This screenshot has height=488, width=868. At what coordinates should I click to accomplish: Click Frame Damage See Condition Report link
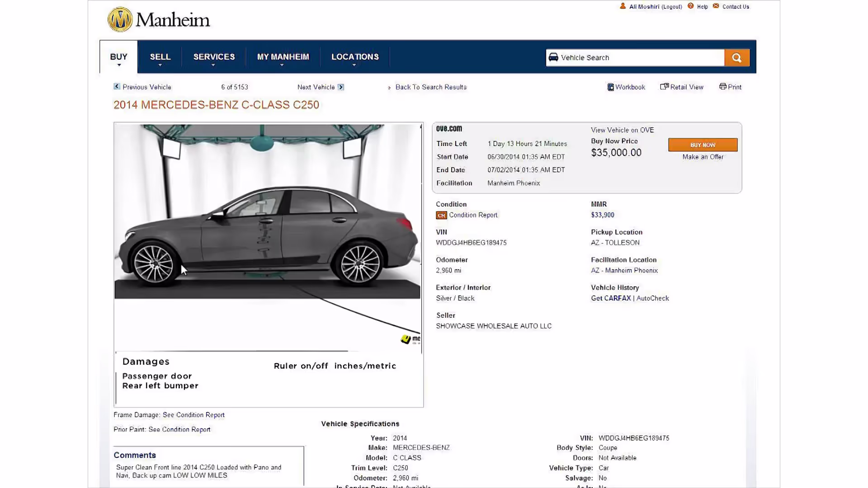point(193,415)
